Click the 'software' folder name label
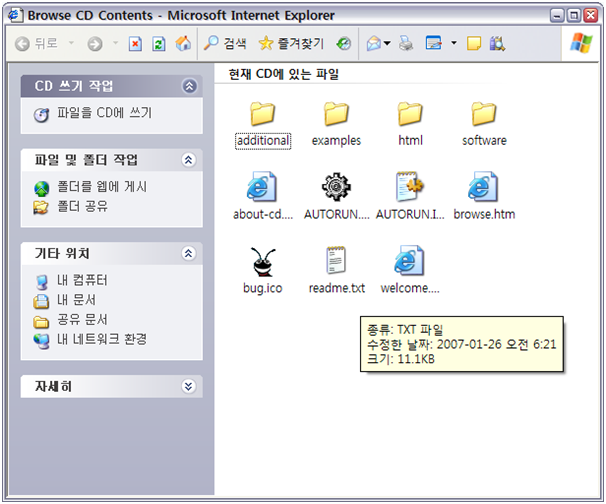 point(484,140)
